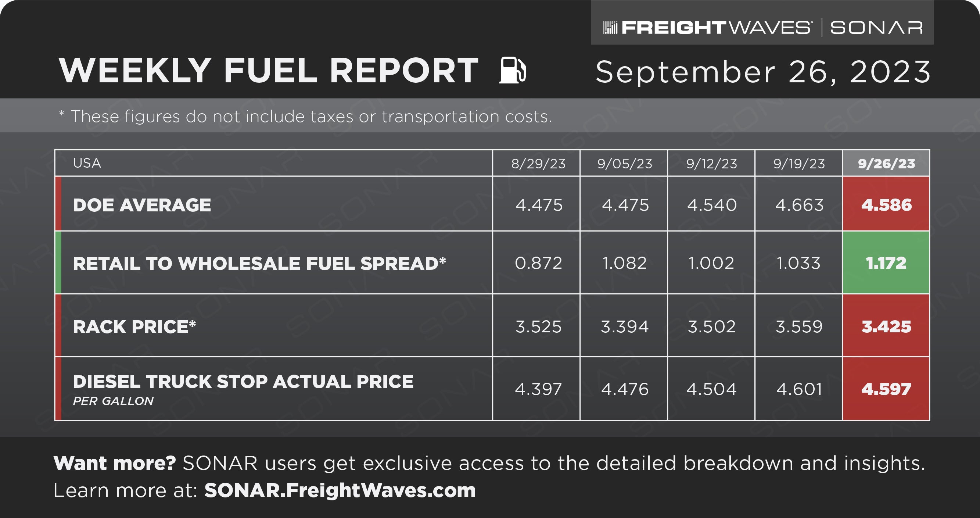The height and width of the screenshot is (518, 980).
Task: Click the FreightWaves bar logo icon
Action: [x=610, y=28]
